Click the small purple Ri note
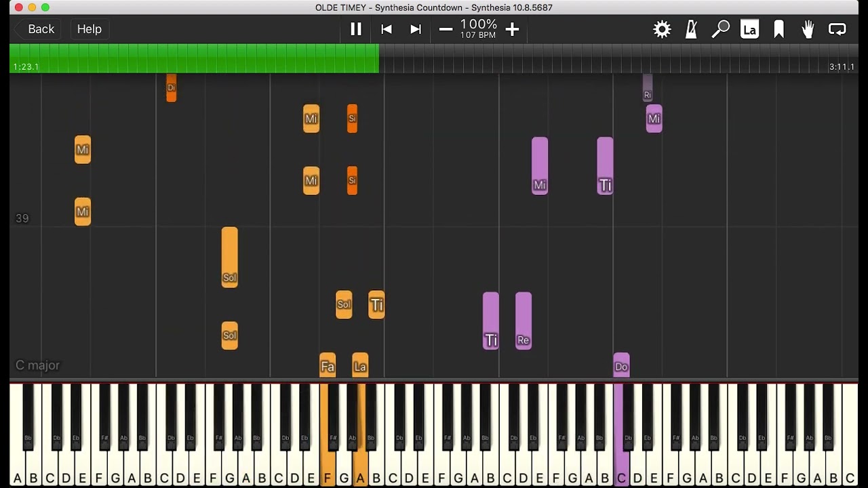868x488 pixels. 648,88
